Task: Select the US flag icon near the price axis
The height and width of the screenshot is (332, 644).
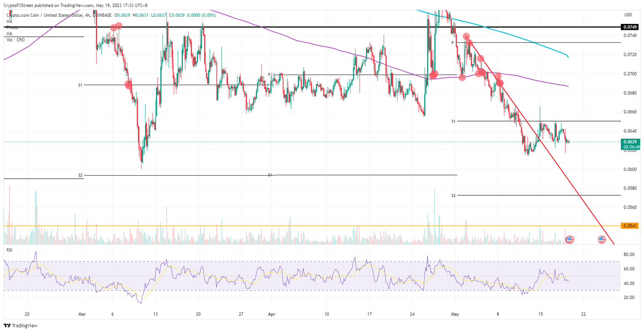Action: point(570,240)
